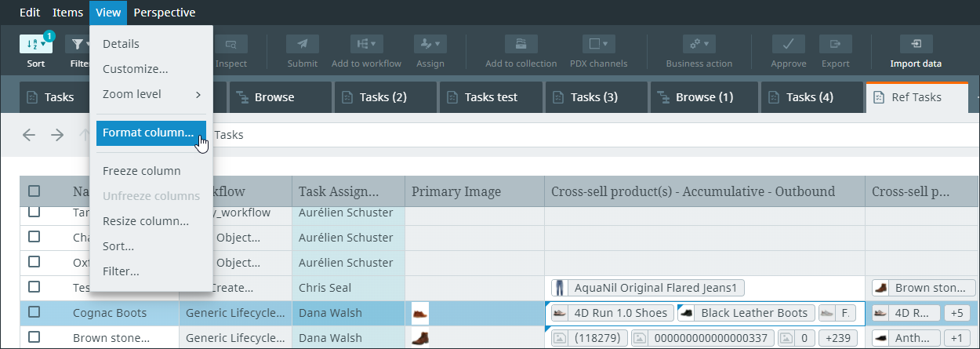Click the Black Leather Boots chip
This screenshot has height=349, width=980.
pyautogui.click(x=746, y=313)
